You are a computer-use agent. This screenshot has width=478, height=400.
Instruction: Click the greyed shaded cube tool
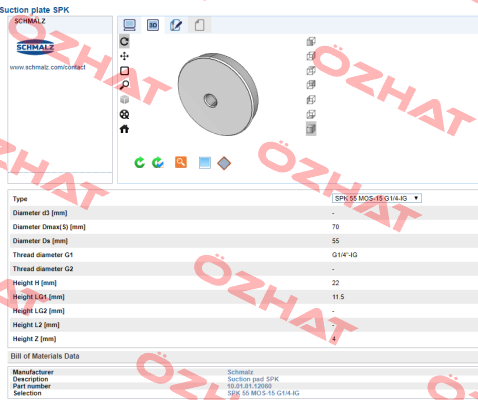click(x=124, y=99)
